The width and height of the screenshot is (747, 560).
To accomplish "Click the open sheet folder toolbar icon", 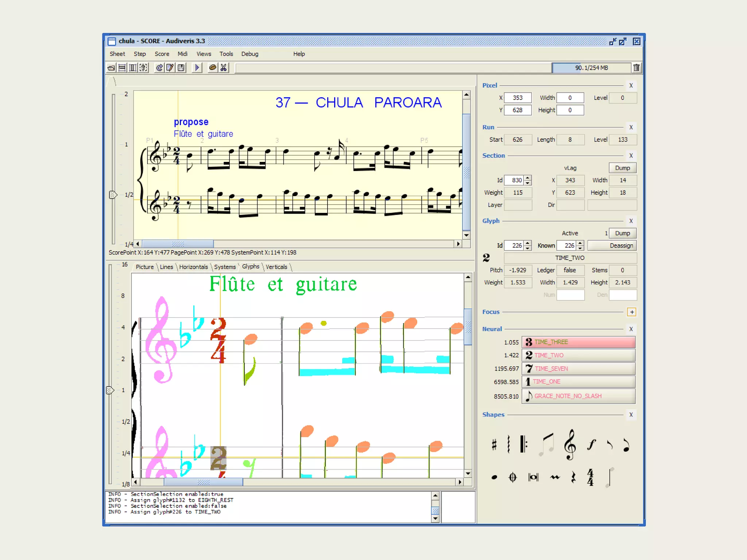I will coord(112,67).
